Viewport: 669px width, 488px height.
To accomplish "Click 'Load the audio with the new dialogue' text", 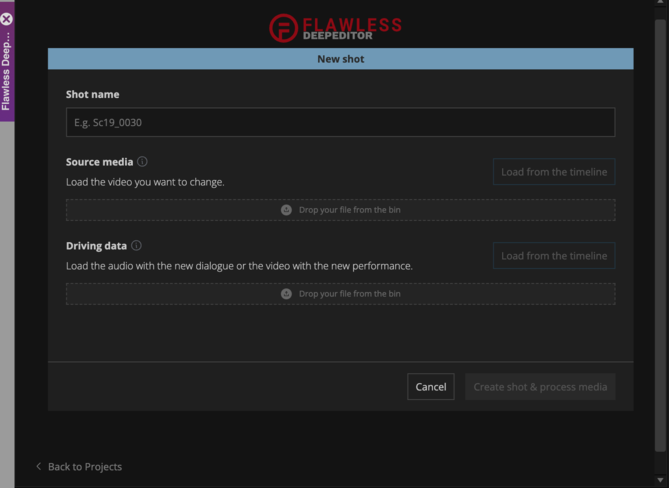I will tap(150, 266).
